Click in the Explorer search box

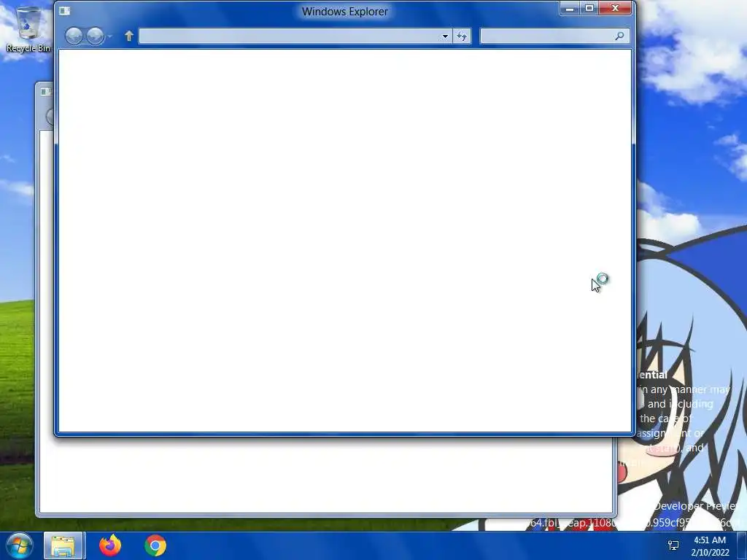[547, 36]
